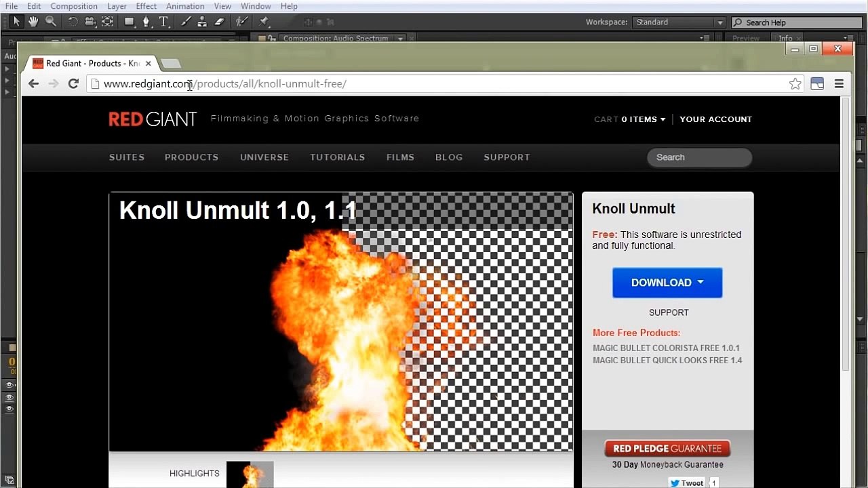Select the Roto Brush tool

[x=241, y=22]
